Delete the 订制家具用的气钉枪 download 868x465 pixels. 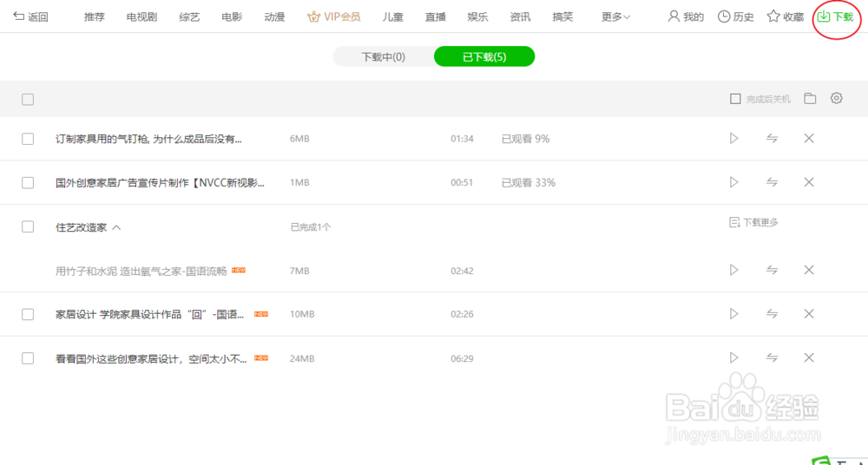(809, 139)
